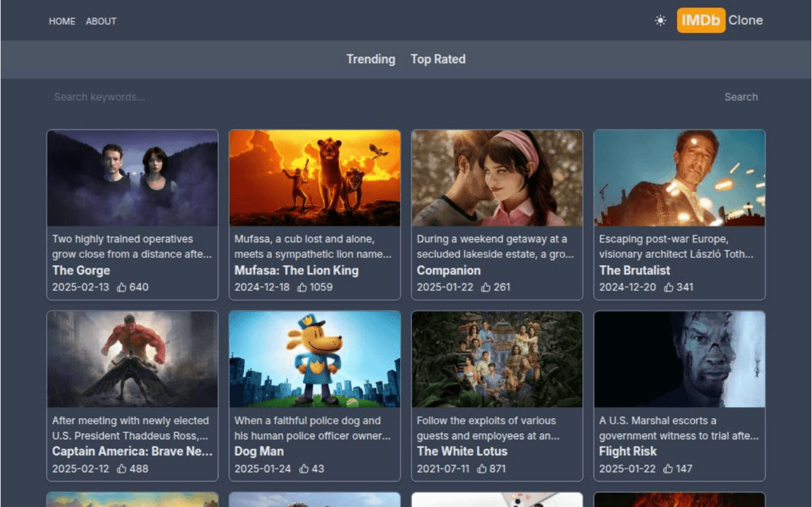Click the description starting 'Follow the exploits'
Image resolution: width=812 pixels, height=507 pixels.
489,428
